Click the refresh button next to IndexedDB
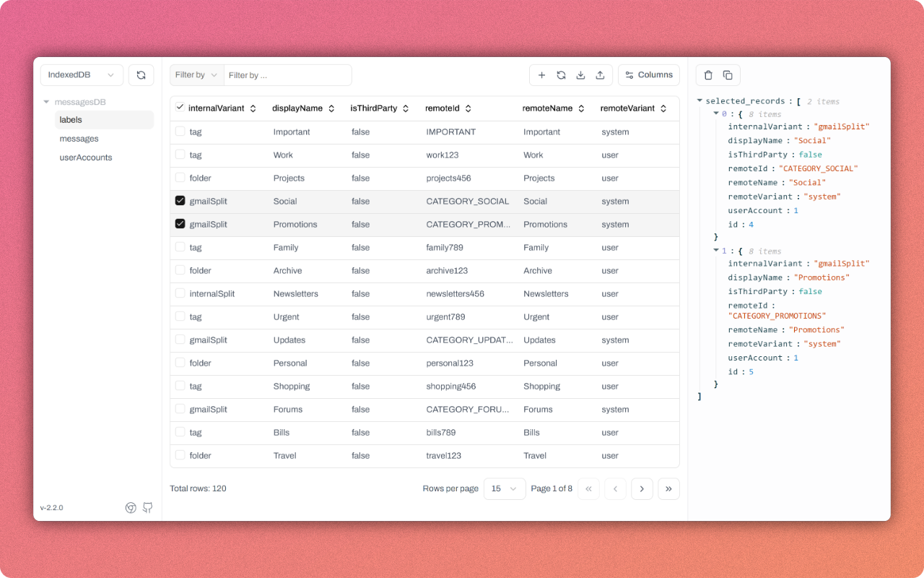The image size is (924, 578). point(141,75)
